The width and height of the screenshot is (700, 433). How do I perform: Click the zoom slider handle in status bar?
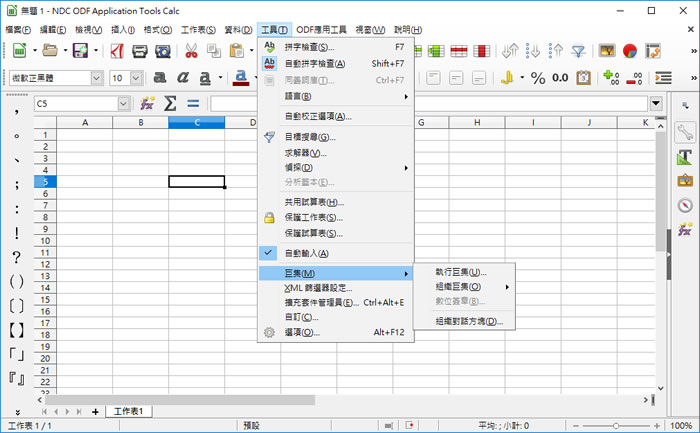616,426
